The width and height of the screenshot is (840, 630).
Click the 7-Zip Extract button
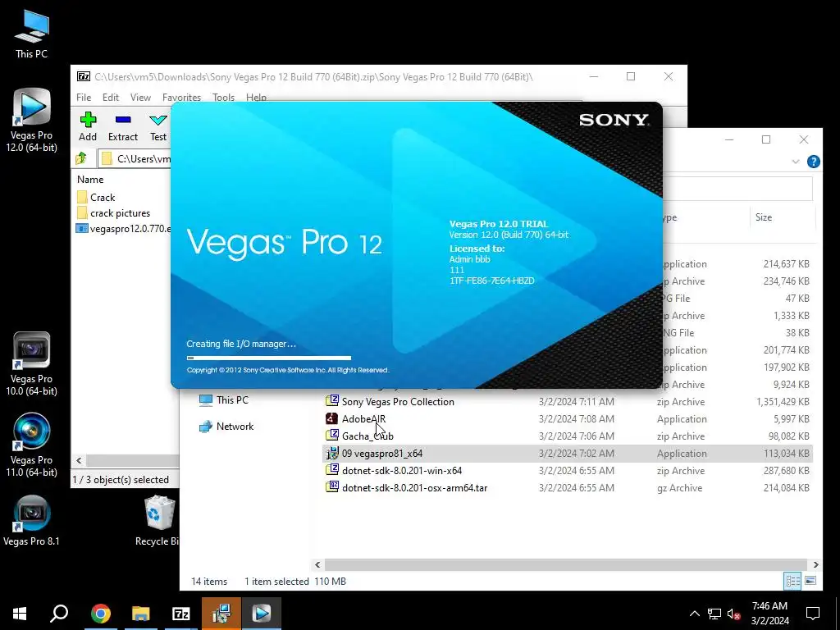tap(123, 127)
